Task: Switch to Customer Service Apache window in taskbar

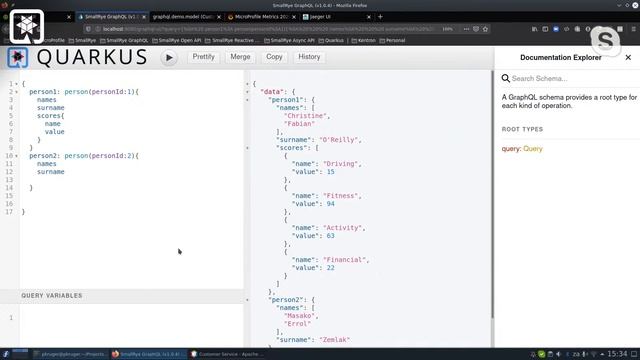Action: pos(227,354)
